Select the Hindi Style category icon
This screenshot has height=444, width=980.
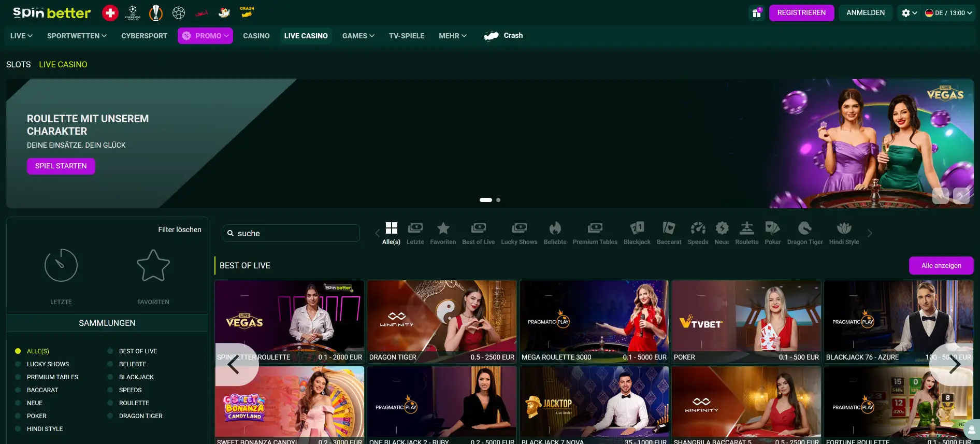[x=844, y=228]
